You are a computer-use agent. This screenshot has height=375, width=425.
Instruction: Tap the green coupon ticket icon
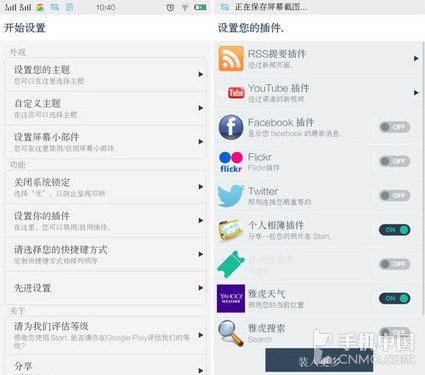pyautogui.click(x=231, y=264)
